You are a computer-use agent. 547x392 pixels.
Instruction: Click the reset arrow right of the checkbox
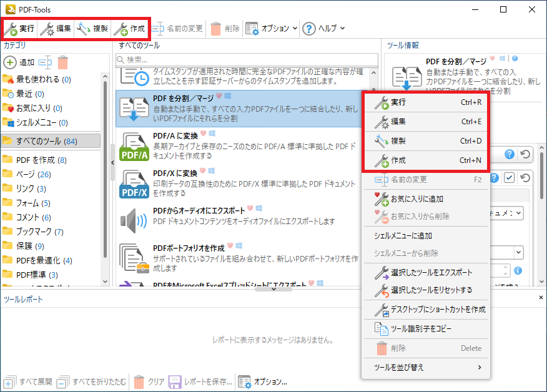pos(525,178)
